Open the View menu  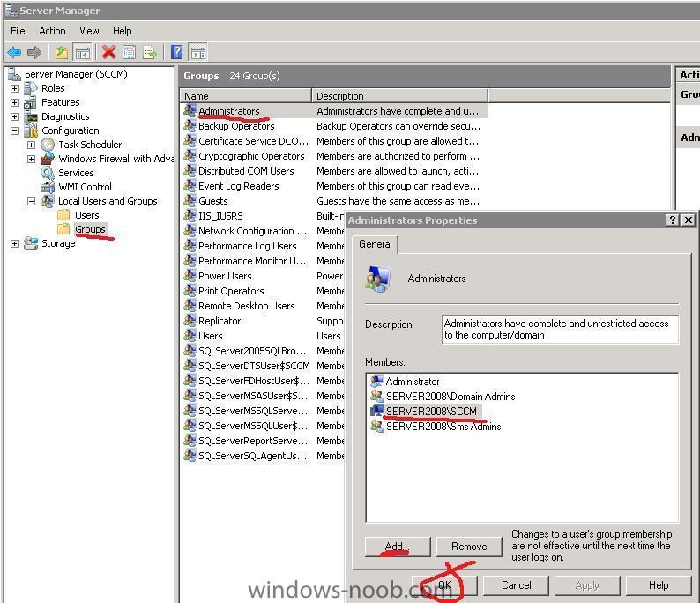tap(89, 31)
